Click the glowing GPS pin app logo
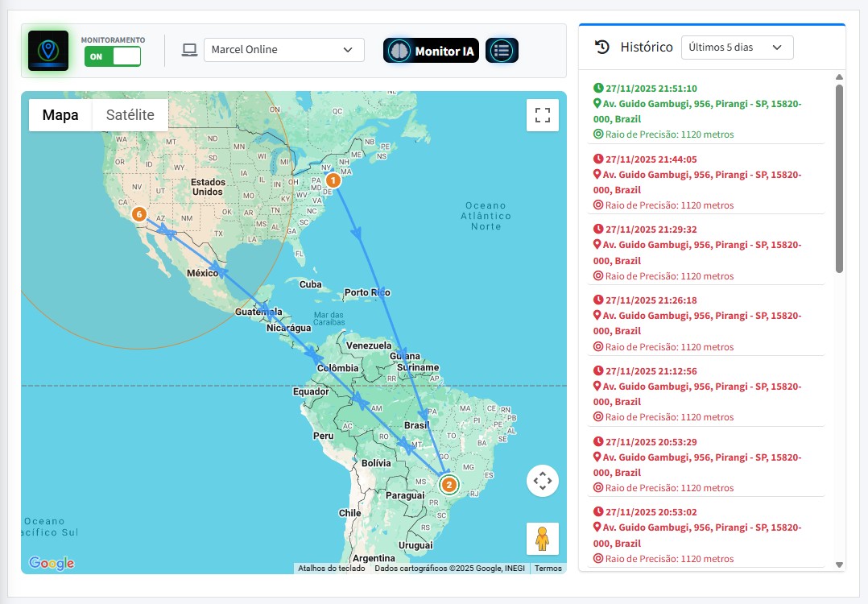Viewport: 868px width, 604px height. 48,49
